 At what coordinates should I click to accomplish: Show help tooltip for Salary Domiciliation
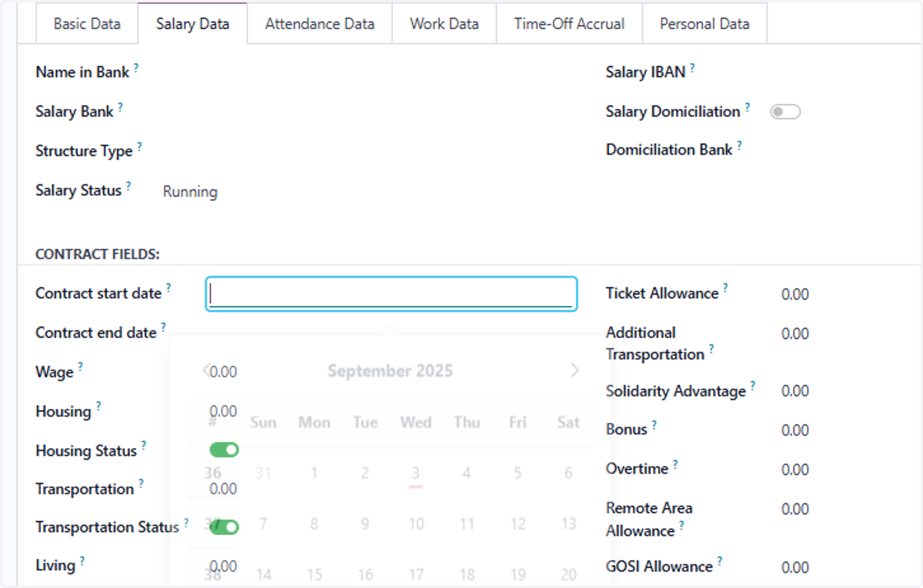(748, 108)
